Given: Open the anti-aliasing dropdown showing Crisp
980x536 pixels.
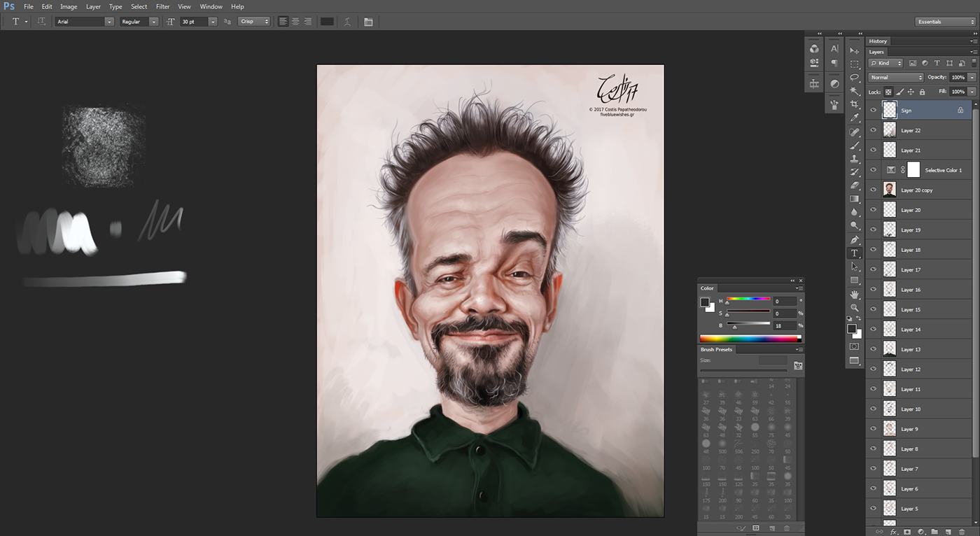Looking at the screenshot, I should point(253,22).
